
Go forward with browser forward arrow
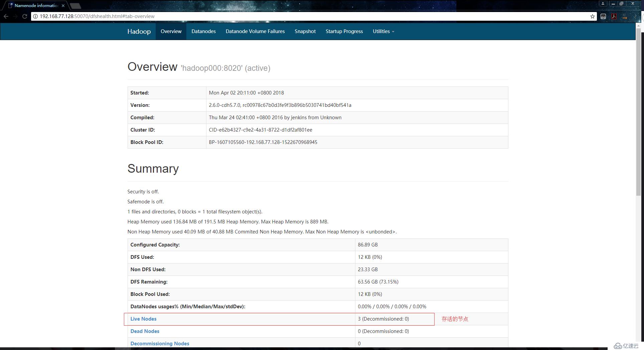pos(15,16)
